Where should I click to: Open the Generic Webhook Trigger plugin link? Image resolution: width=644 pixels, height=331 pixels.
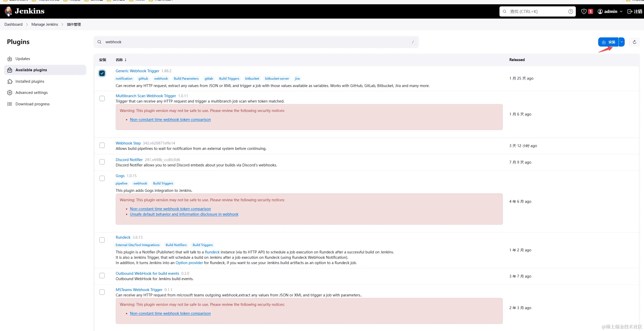coord(137,71)
